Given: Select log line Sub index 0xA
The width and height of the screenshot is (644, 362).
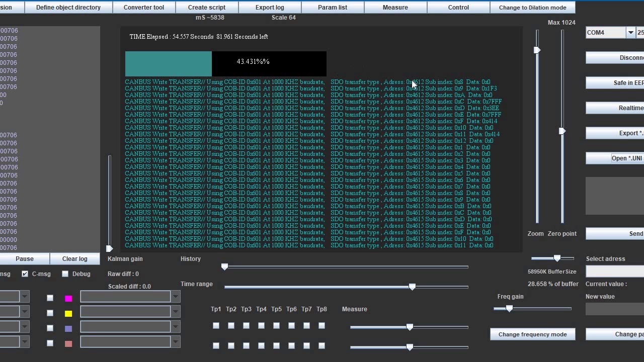Looking at the screenshot, I should point(308,95).
